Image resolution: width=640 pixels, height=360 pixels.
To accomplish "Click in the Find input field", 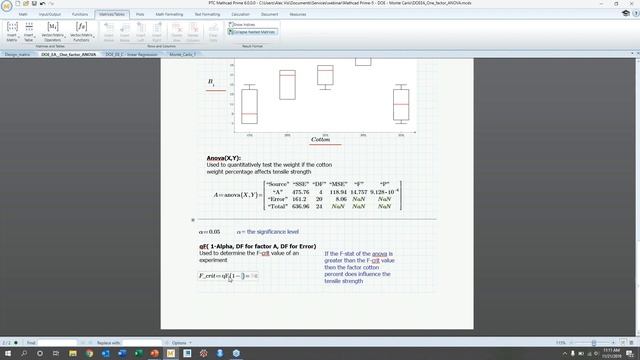I will click(x=57, y=343).
